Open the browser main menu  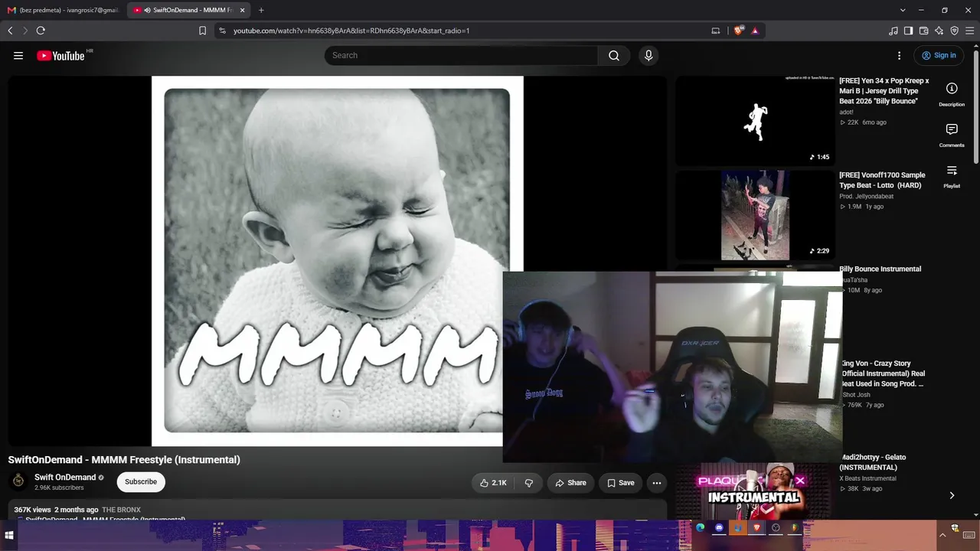click(970, 31)
